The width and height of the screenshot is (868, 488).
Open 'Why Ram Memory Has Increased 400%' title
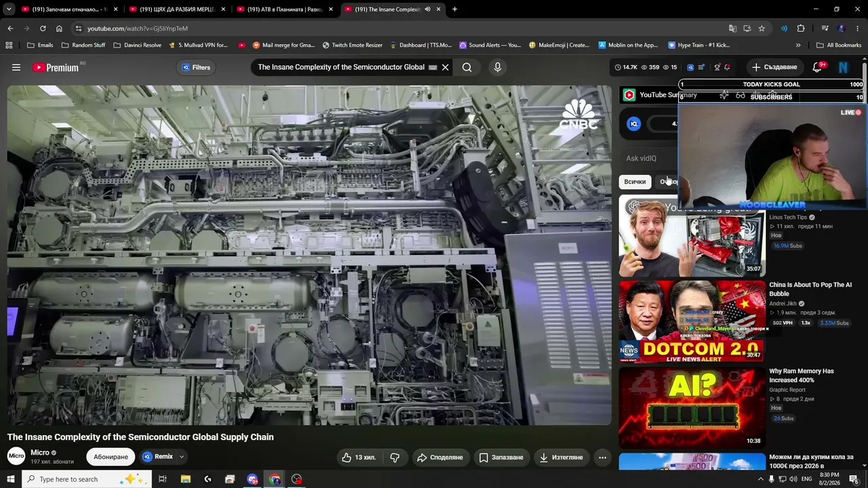click(802, 375)
